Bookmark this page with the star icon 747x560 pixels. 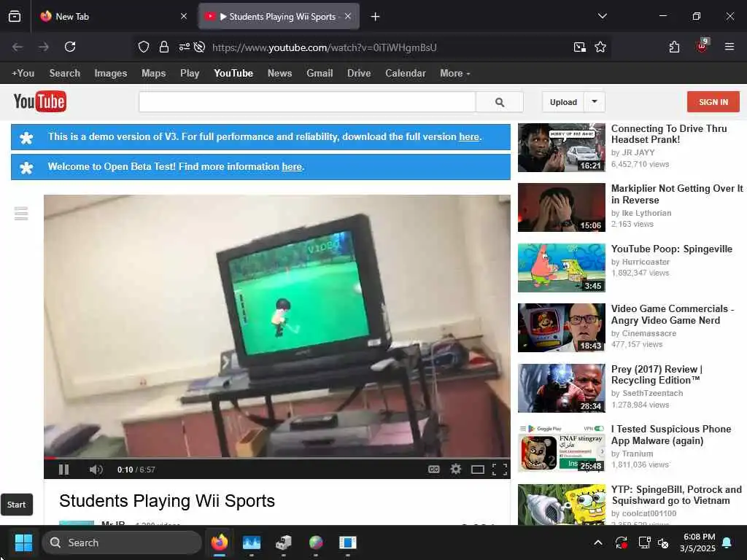coord(600,47)
